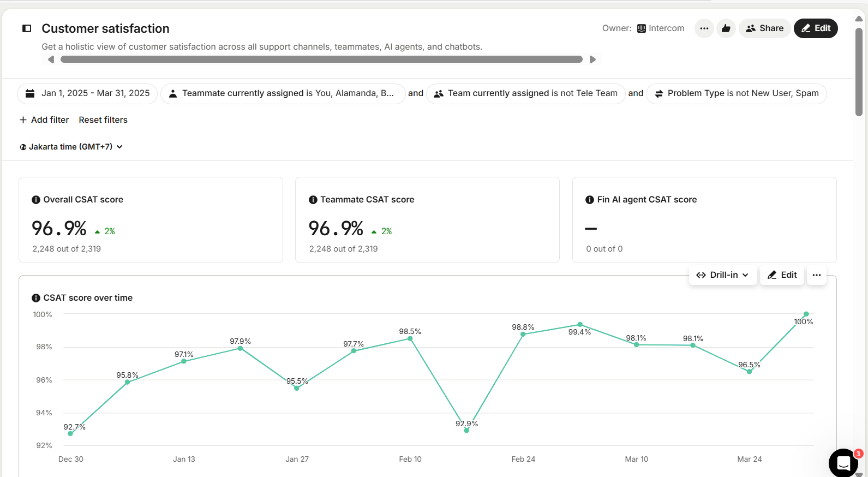Click info icon for CSAT score over time
The height and width of the screenshot is (477, 868).
click(36, 298)
